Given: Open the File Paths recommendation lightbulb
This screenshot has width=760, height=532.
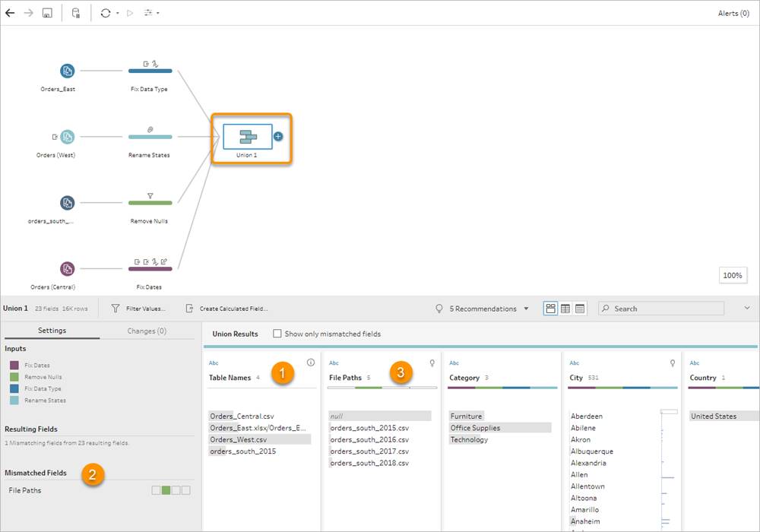Looking at the screenshot, I should point(432,363).
